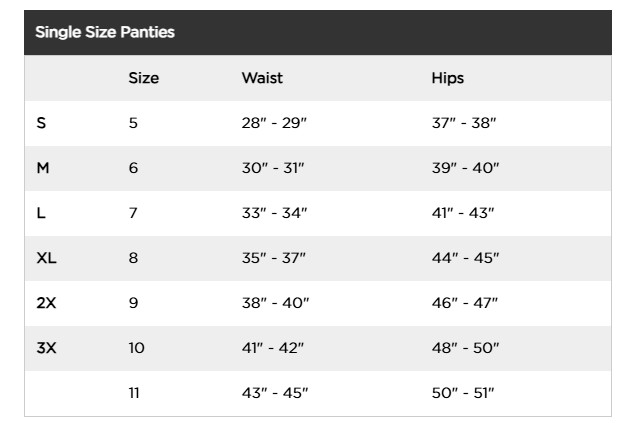Select the waist measurement 43" - 45"
This screenshot has width=625, height=426.
tap(275, 393)
